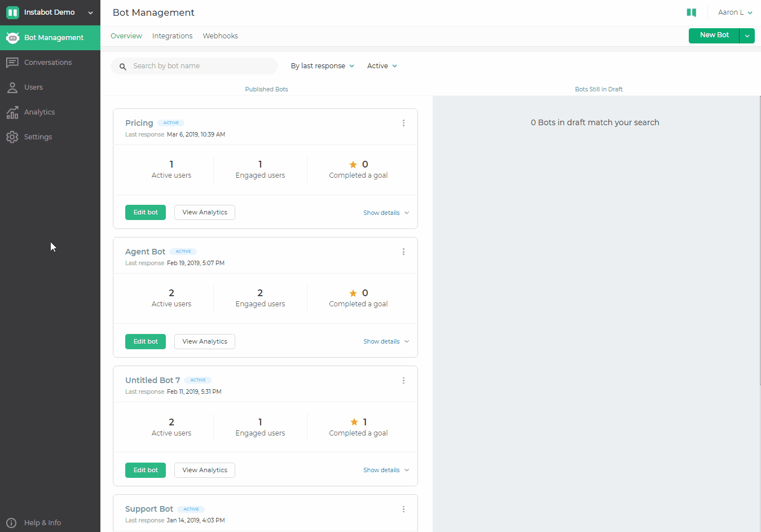
Task: Open the By last response sort dropdown
Action: pyautogui.click(x=323, y=66)
